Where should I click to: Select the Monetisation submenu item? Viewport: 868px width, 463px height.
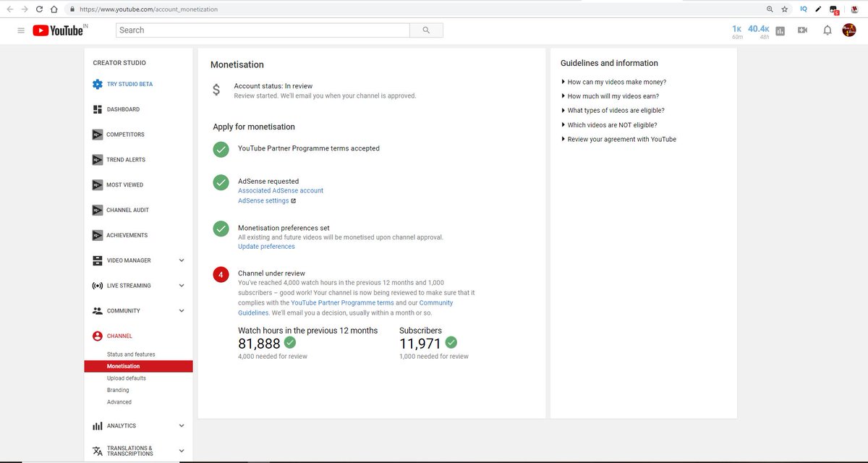point(138,366)
